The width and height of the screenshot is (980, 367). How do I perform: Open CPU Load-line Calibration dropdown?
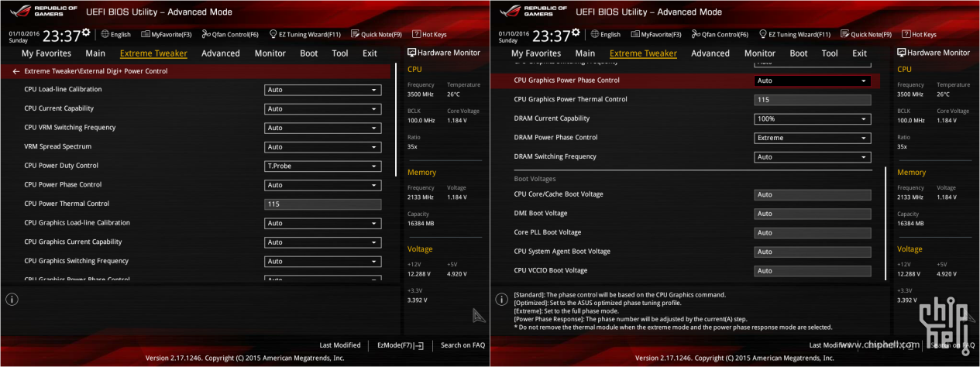pyautogui.click(x=322, y=90)
